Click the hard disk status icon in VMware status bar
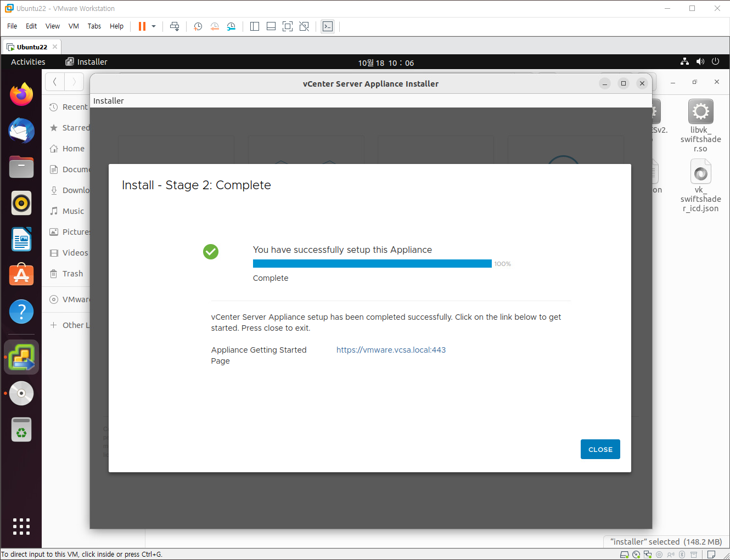Screen dimensions: 730x560 point(625,555)
